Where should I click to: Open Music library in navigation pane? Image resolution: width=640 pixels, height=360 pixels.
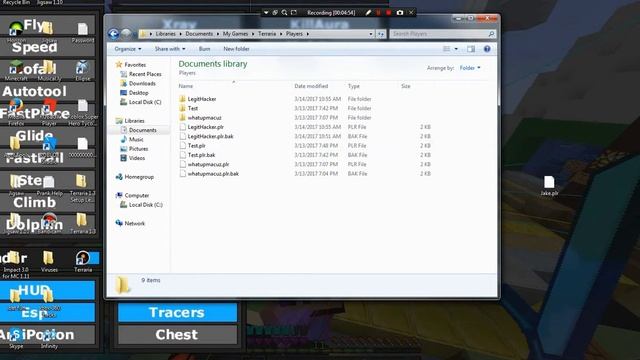(x=132, y=140)
